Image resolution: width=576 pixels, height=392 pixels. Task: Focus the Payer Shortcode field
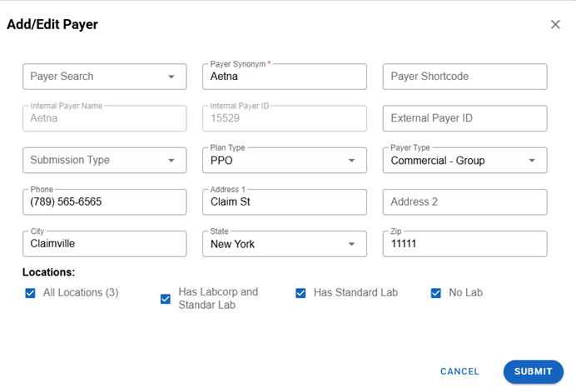(x=464, y=77)
